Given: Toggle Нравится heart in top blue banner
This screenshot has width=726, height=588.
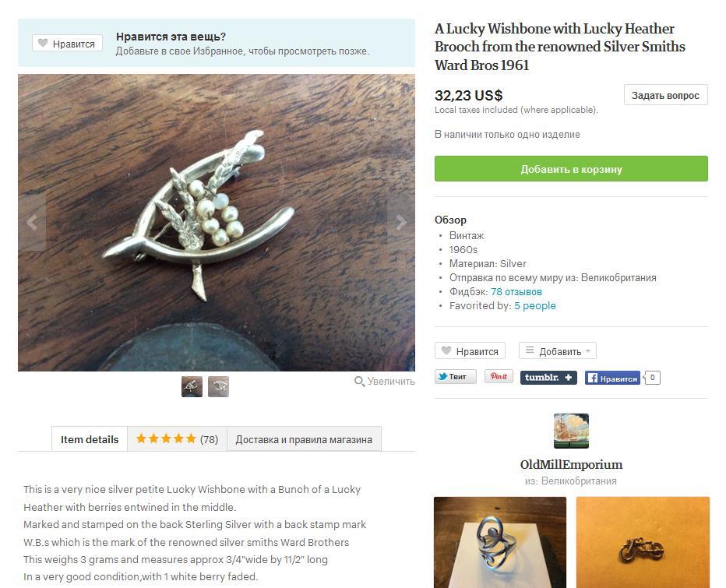Looking at the screenshot, I should (x=67, y=44).
